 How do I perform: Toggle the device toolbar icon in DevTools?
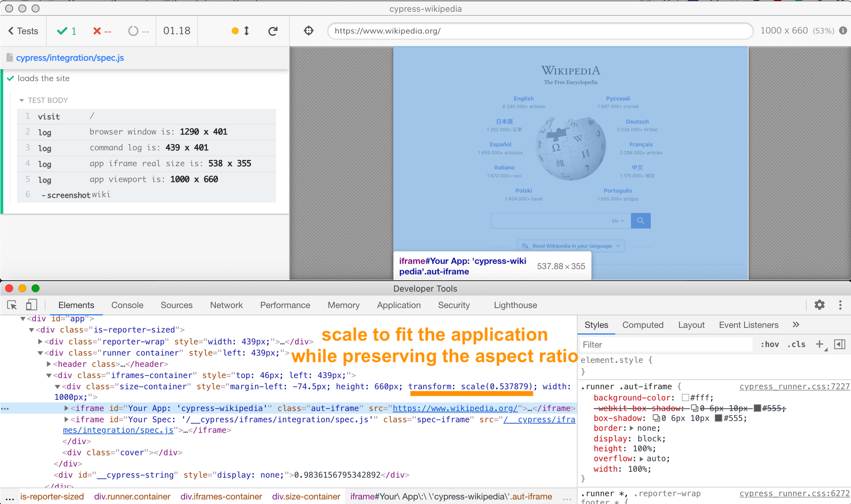[31, 305]
